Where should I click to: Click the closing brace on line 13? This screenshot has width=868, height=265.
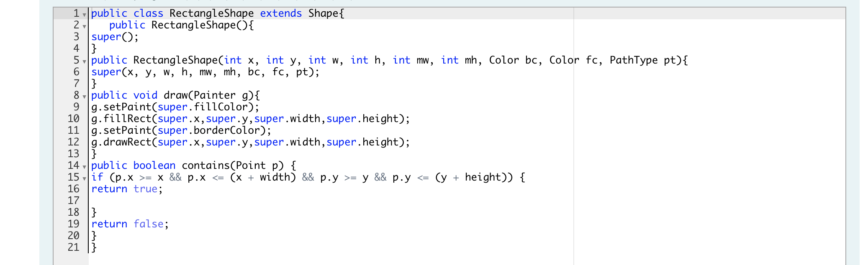[x=94, y=154]
